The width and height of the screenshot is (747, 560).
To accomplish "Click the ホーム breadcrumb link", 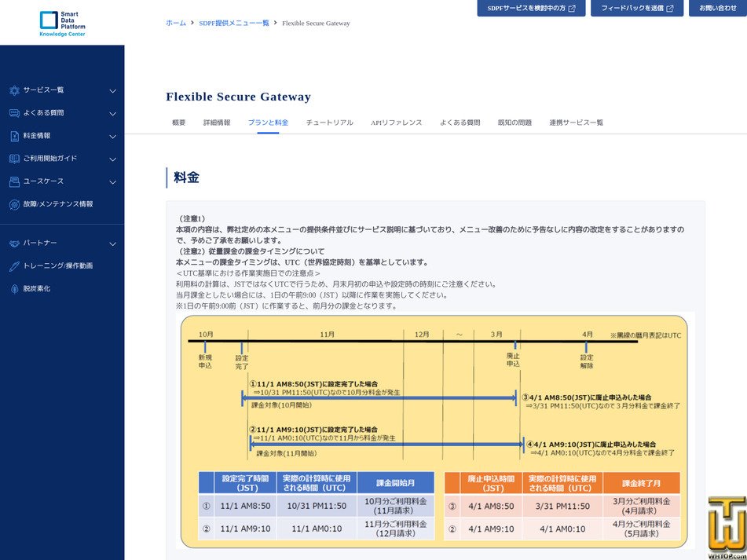I will pyautogui.click(x=176, y=23).
